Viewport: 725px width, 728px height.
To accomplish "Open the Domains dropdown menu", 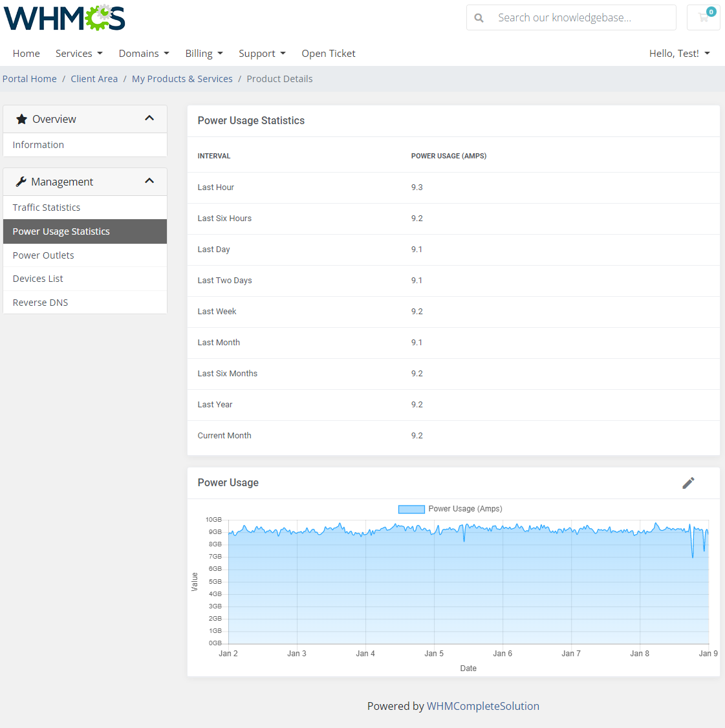I will pos(144,54).
